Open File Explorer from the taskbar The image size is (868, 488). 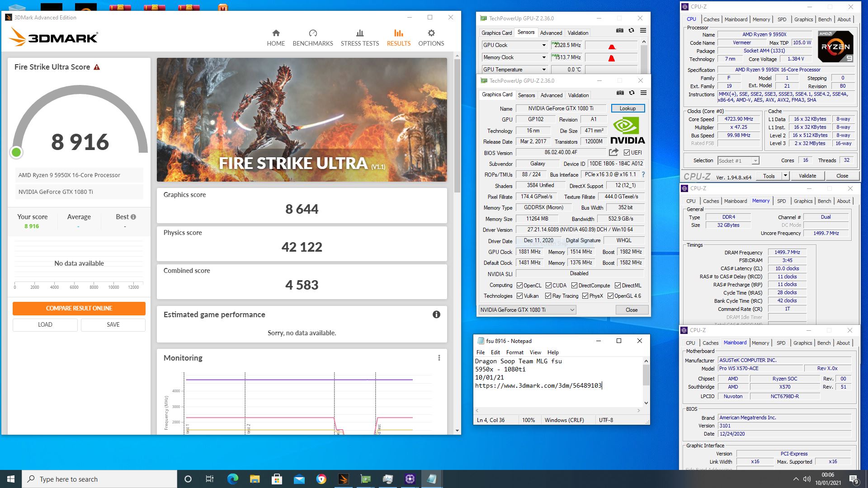[x=255, y=479]
